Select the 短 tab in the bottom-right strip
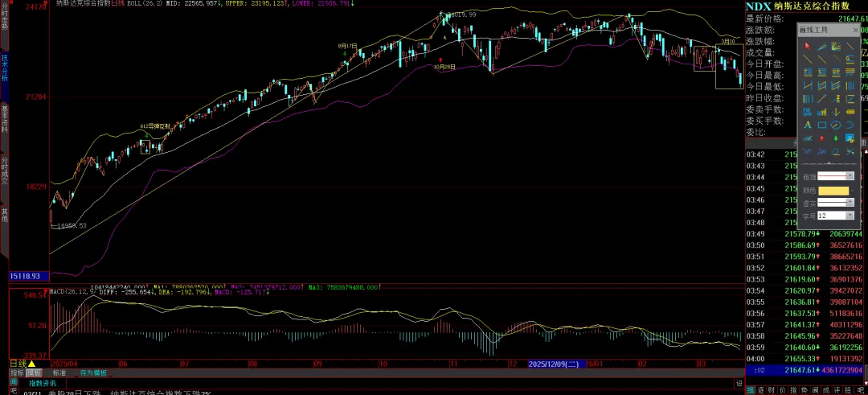Image resolution: width=868 pixels, height=395 pixels. click(850, 390)
